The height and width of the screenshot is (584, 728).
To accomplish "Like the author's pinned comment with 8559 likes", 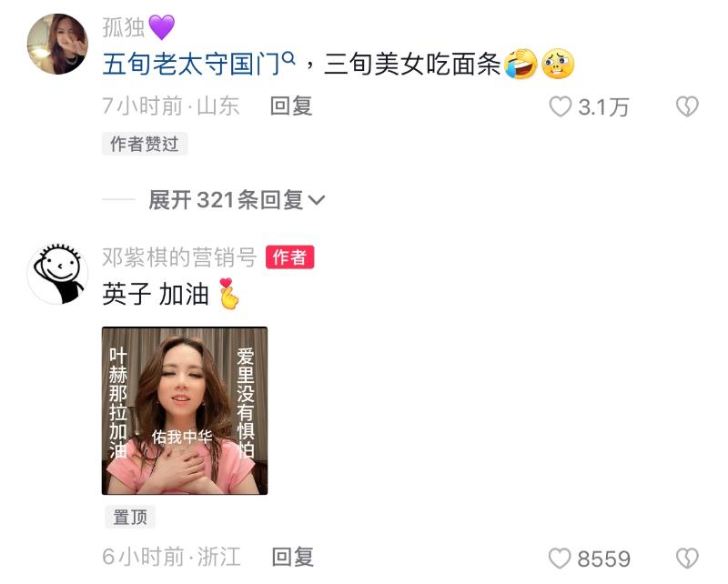I will 560,558.
